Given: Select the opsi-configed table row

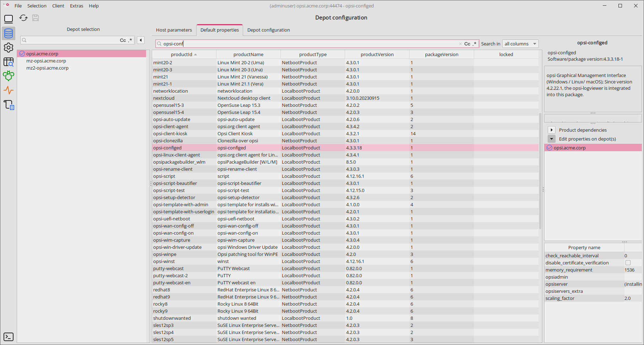Looking at the screenshot, I should pos(345,148).
